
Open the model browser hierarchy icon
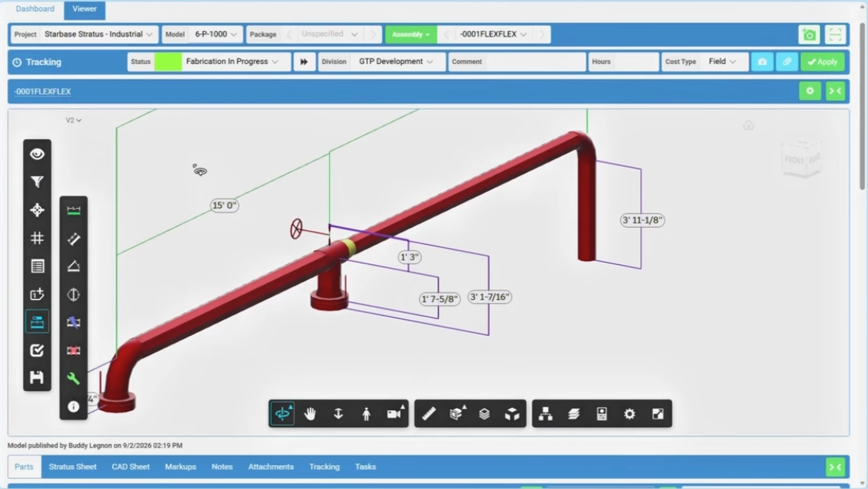click(x=546, y=414)
